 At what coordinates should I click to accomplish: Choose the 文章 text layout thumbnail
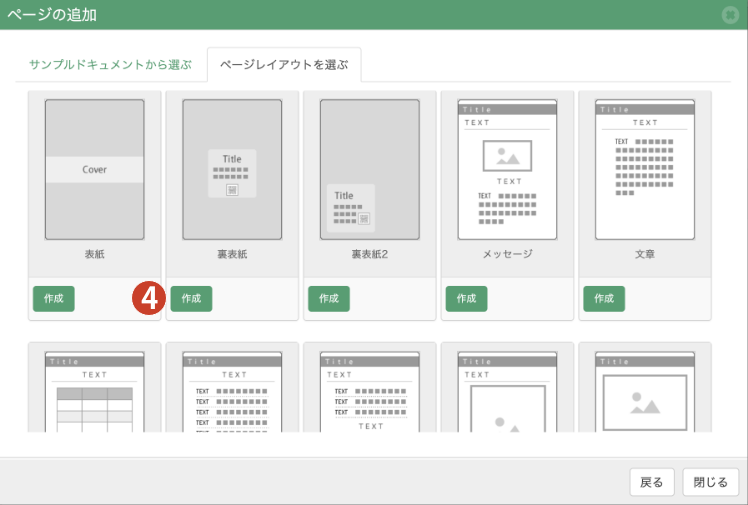click(645, 169)
